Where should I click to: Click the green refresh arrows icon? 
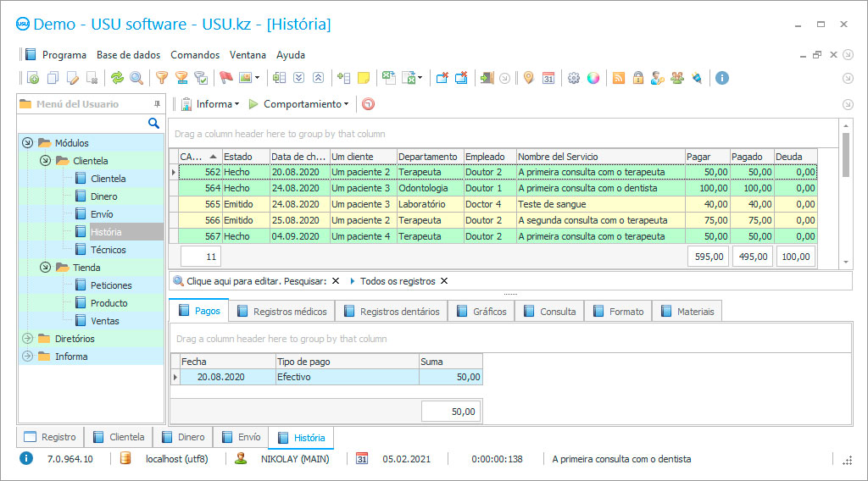(117, 78)
